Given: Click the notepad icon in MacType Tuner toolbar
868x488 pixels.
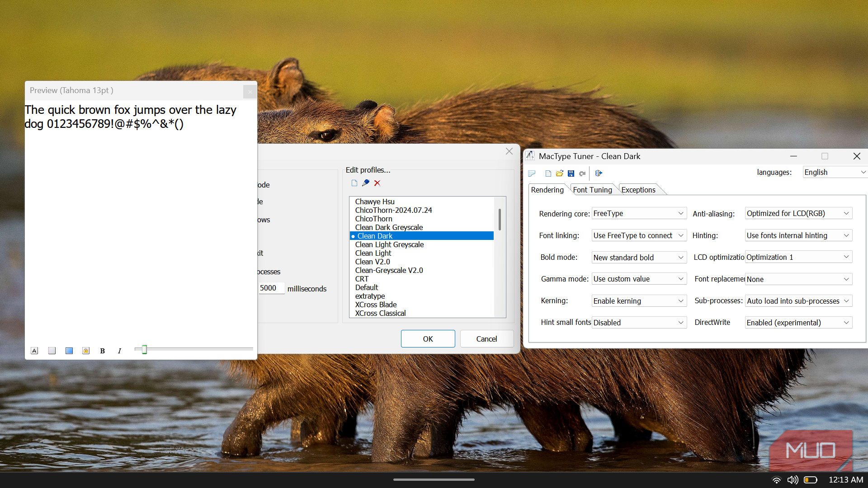Looking at the screenshot, I should pyautogui.click(x=532, y=173).
